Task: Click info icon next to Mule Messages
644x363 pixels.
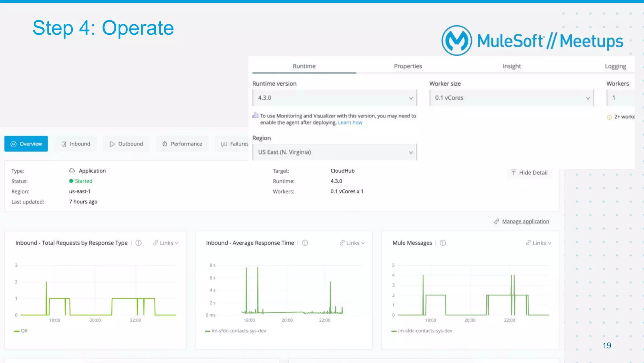Action: click(443, 243)
